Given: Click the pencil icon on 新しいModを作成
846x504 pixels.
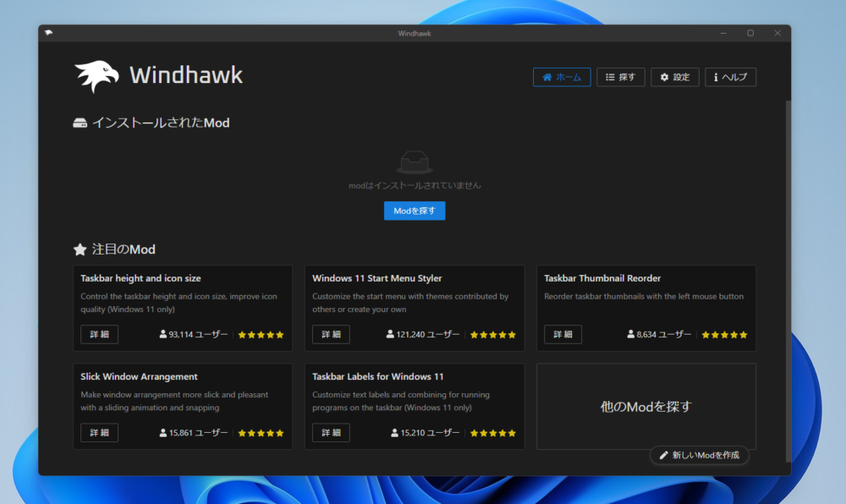Looking at the screenshot, I should click(x=662, y=455).
